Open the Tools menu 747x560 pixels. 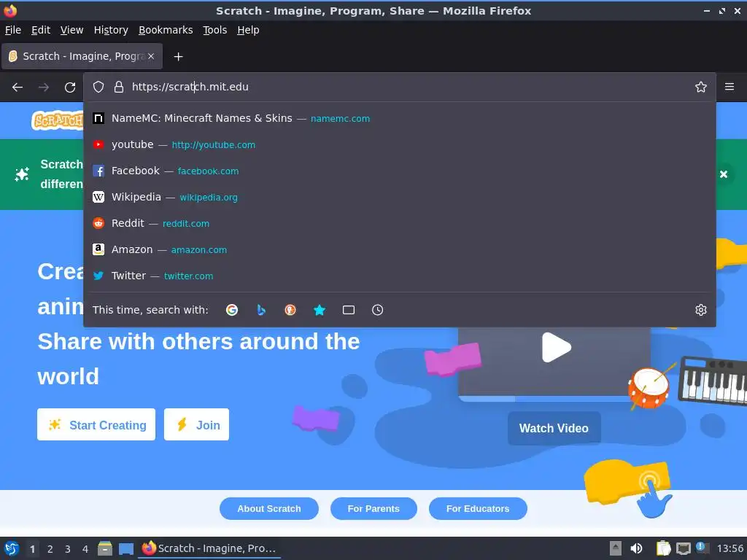pos(215,30)
